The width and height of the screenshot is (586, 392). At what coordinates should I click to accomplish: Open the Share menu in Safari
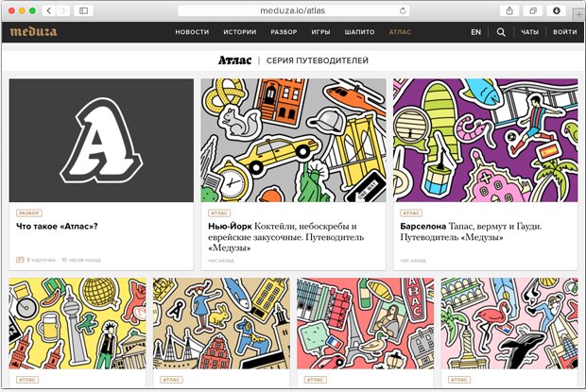tap(509, 10)
